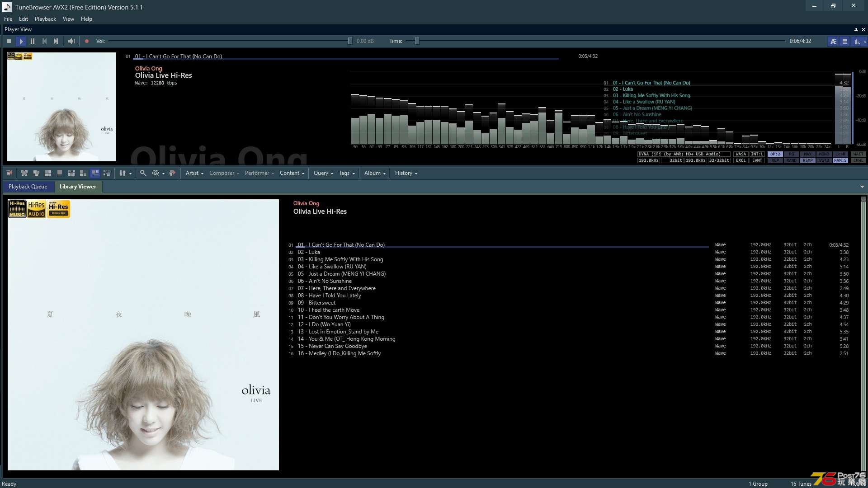Toggle the RG replay gain indicator
The width and height of the screenshot is (868, 488).
click(x=791, y=154)
